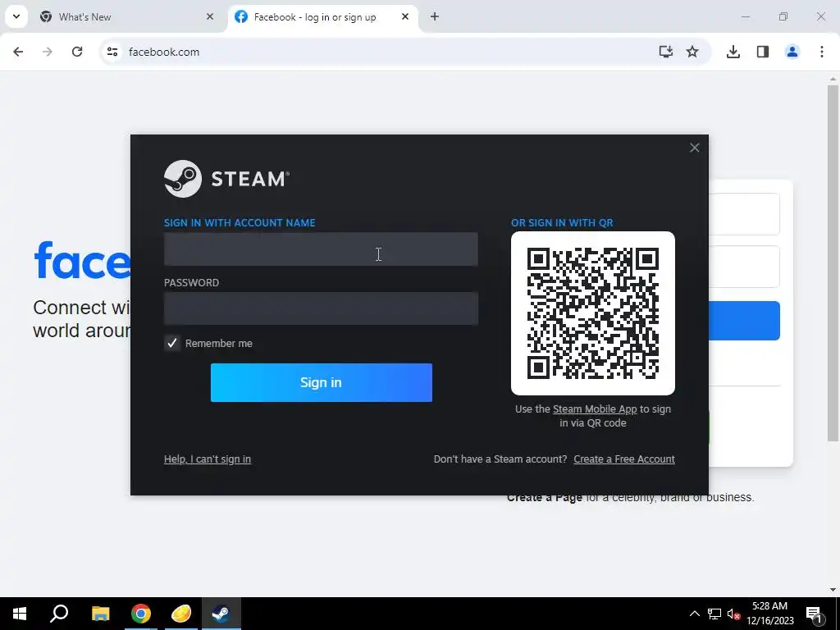The width and height of the screenshot is (840, 630).
Task: Open a new Chrome tab
Action: point(435,17)
